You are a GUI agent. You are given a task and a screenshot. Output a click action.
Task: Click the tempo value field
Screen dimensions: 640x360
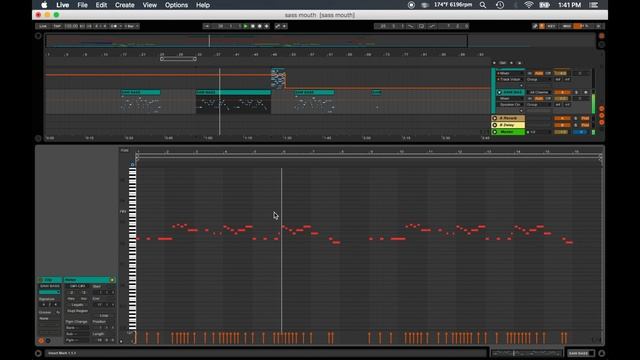71,26
